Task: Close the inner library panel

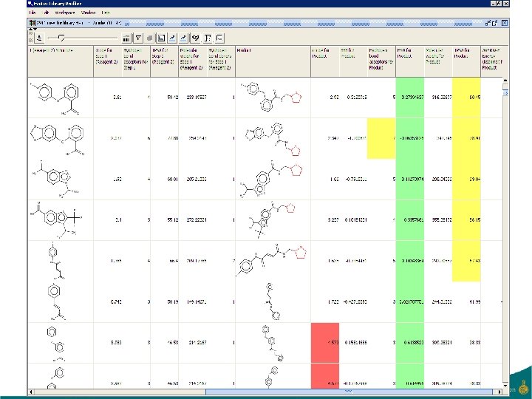Action: coord(505,23)
